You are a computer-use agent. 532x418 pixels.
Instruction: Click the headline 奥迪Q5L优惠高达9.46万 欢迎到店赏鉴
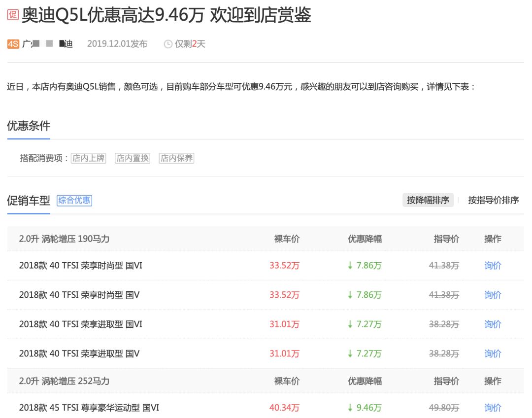click(166, 15)
